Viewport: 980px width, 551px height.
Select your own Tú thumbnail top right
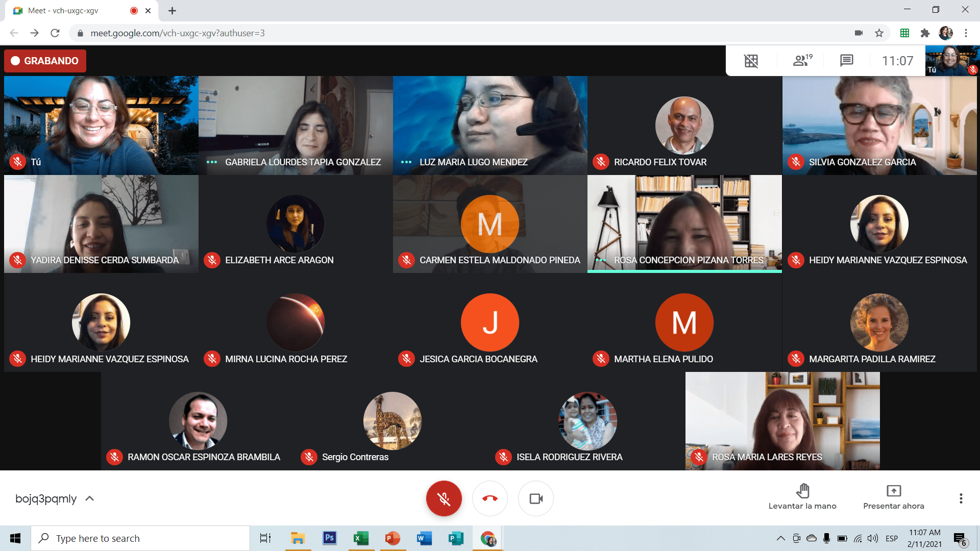pos(952,61)
